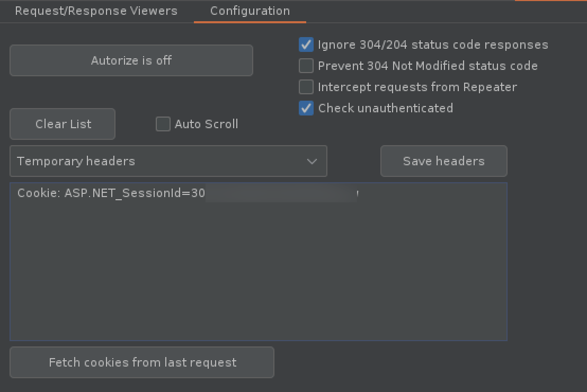Enable Prevent 304 Not Modified status code

[x=306, y=66]
